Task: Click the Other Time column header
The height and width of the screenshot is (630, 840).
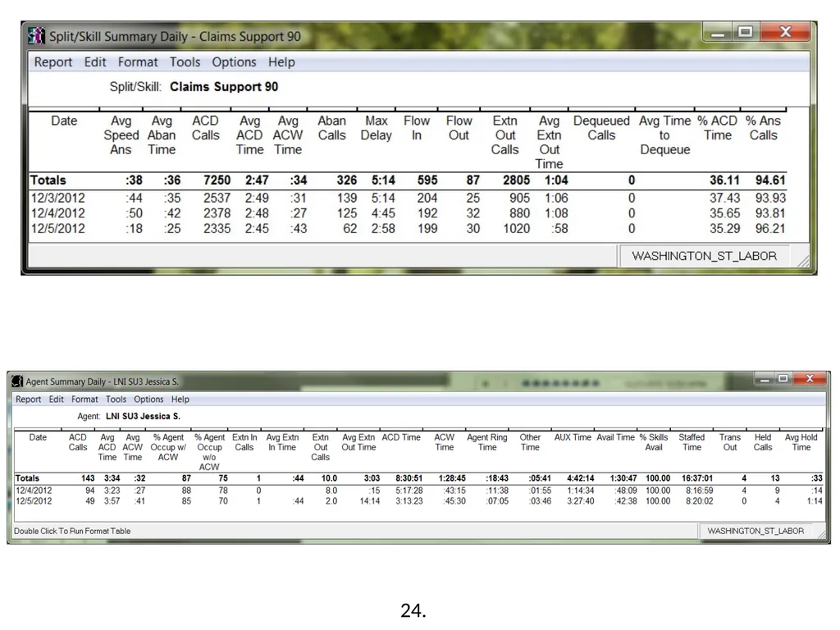Action: tap(530, 442)
